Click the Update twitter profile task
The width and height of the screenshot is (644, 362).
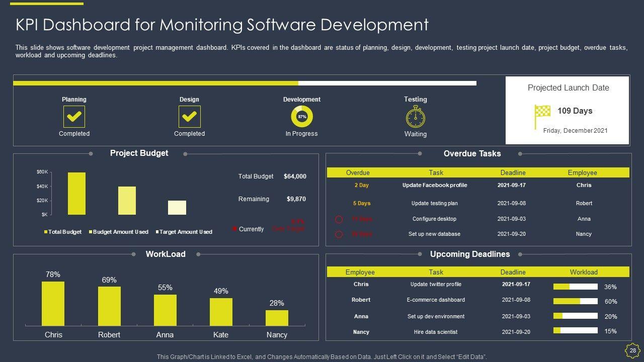click(436, 285)
